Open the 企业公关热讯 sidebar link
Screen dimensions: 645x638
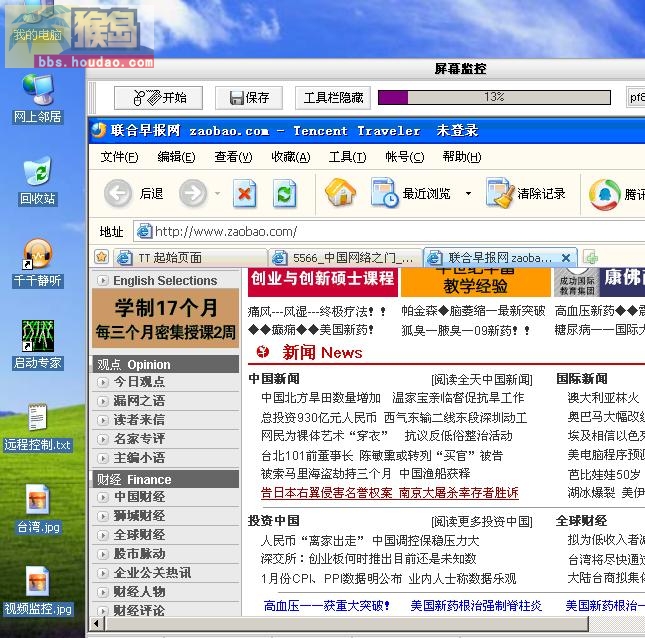tap(152, 573)
